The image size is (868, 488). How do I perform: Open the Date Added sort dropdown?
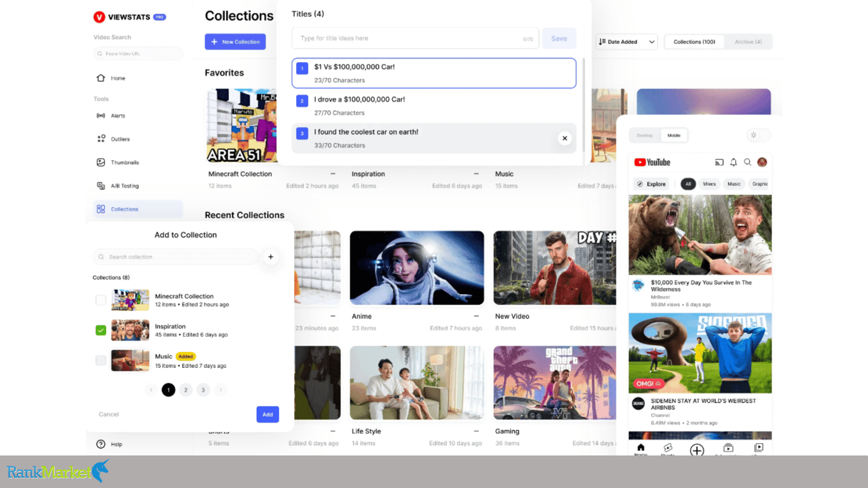(626, 42)
